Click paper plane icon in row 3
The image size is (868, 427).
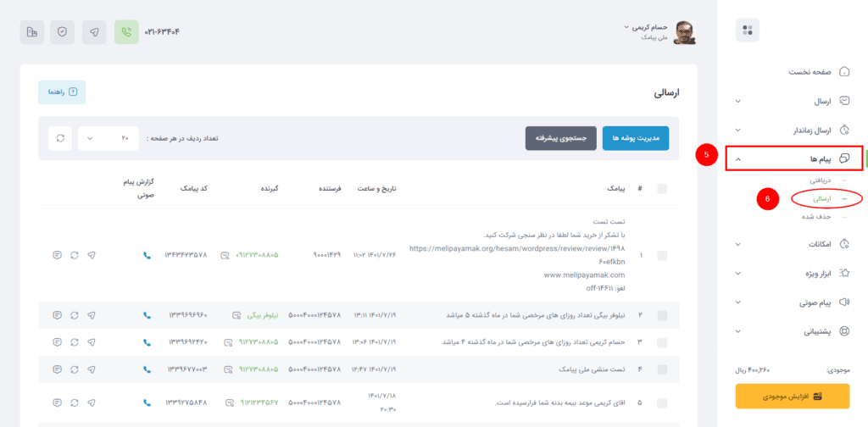pos(92,342)
